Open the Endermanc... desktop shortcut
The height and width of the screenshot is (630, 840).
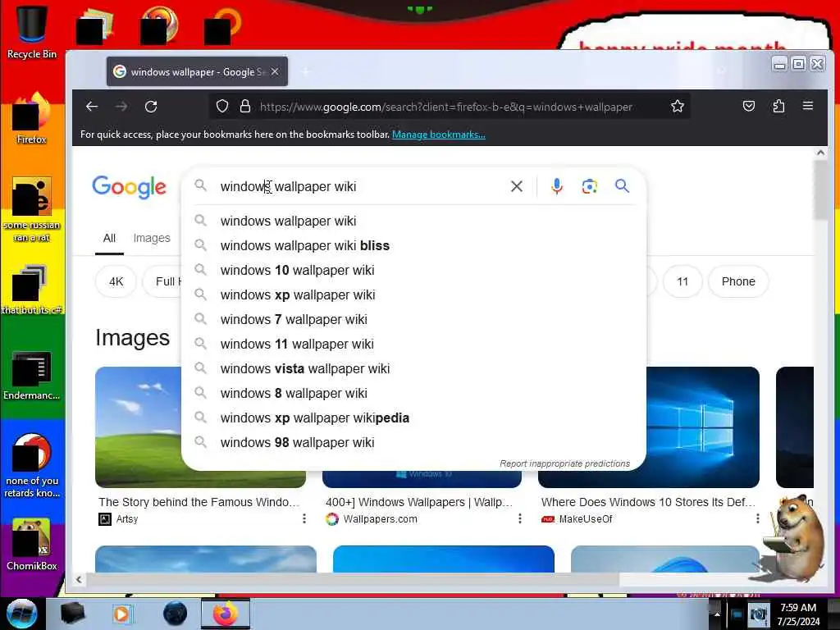pos(32,375)
